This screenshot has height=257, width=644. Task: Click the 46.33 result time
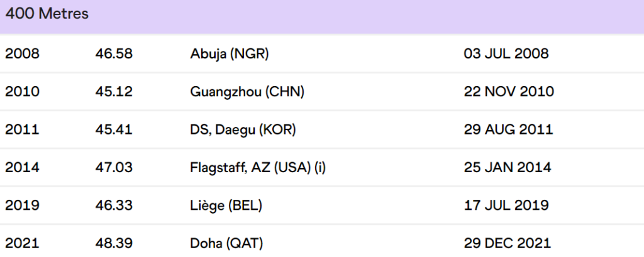point(114,205)
